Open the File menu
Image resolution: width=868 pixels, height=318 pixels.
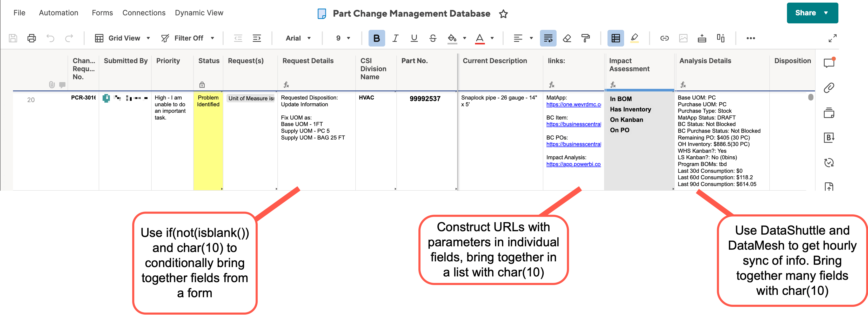coord(19,13)
